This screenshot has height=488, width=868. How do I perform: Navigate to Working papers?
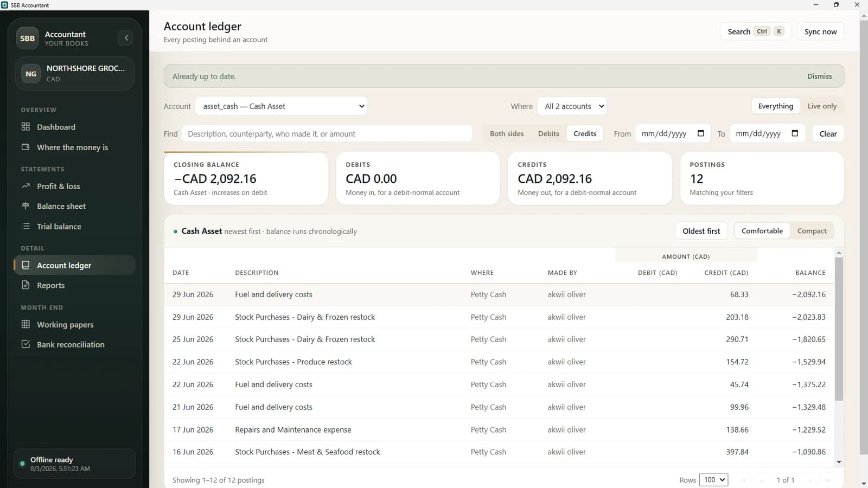[x=75, y=324]
